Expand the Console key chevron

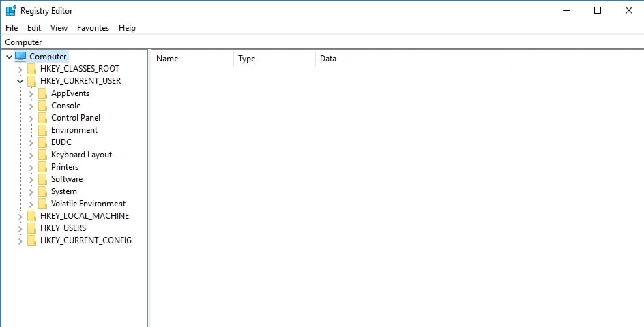(x=31, y=106)
